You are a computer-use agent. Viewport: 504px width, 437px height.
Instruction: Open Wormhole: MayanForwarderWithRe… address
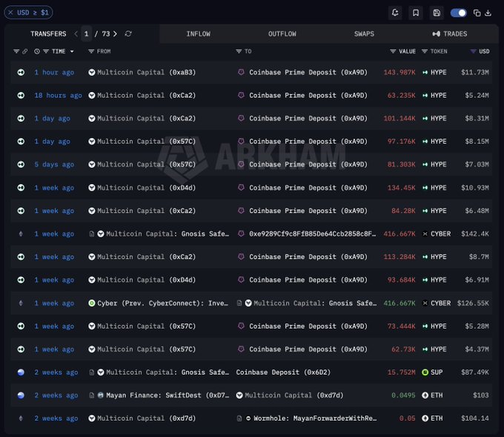315,418
